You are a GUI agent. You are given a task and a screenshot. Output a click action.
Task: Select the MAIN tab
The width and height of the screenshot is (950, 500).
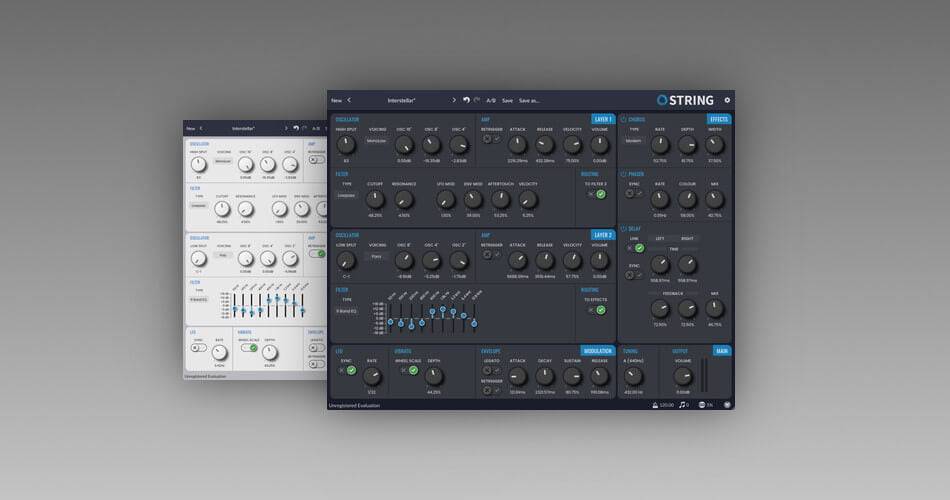pyautogui.click(x=722, y=351)
